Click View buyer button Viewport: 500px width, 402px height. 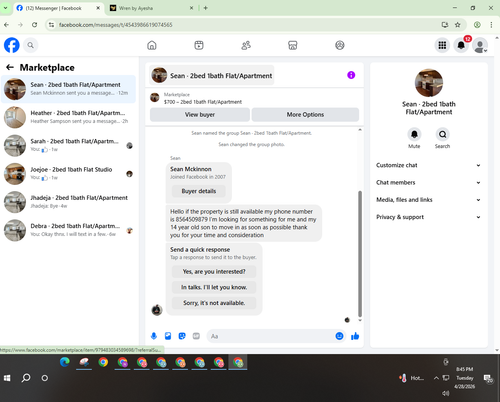(200, 114)
